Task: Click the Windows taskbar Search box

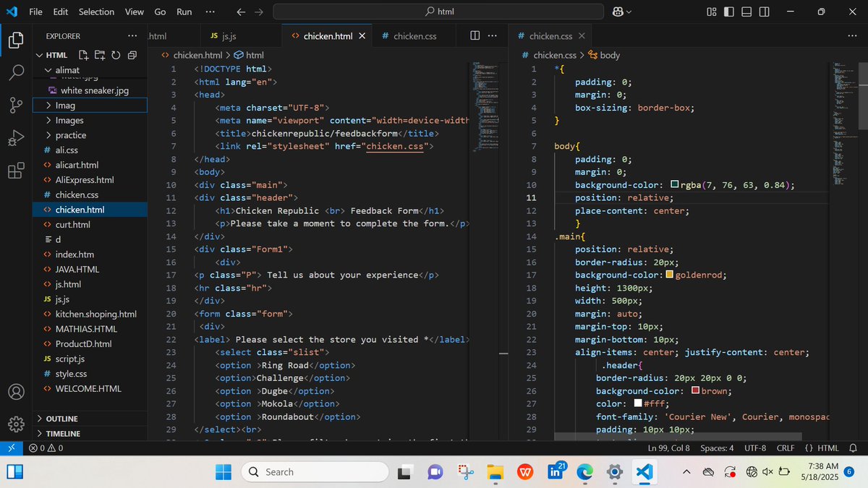Action: tap(314, 472)
